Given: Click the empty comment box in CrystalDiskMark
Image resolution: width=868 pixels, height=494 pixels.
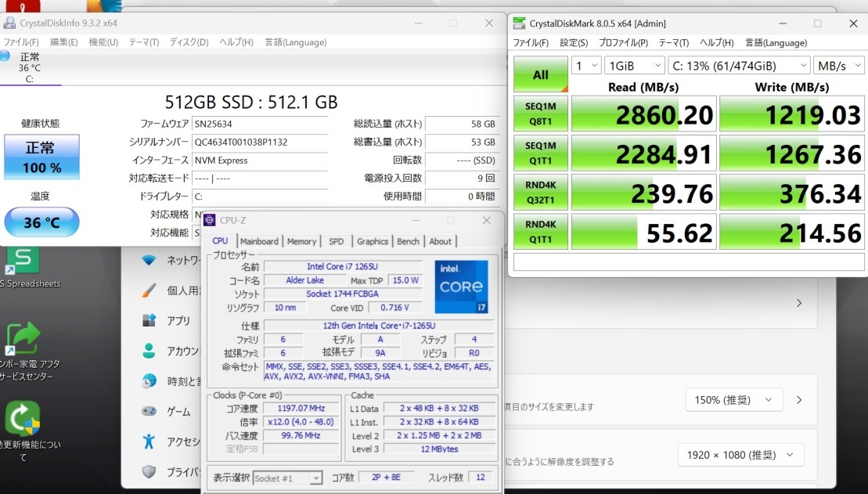Looking at the screenshot, I should point(689,262).
